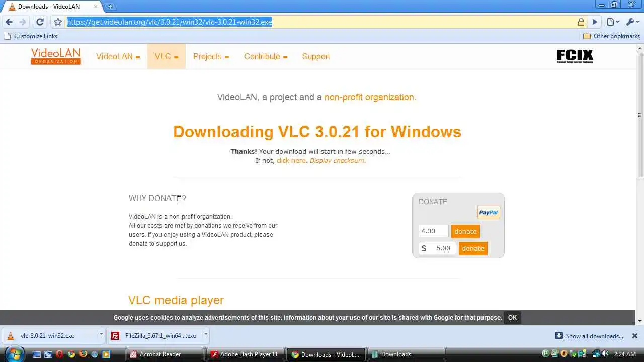Open the Customize Links bookmark
644x362 pixels.
[x=31, y=36]
